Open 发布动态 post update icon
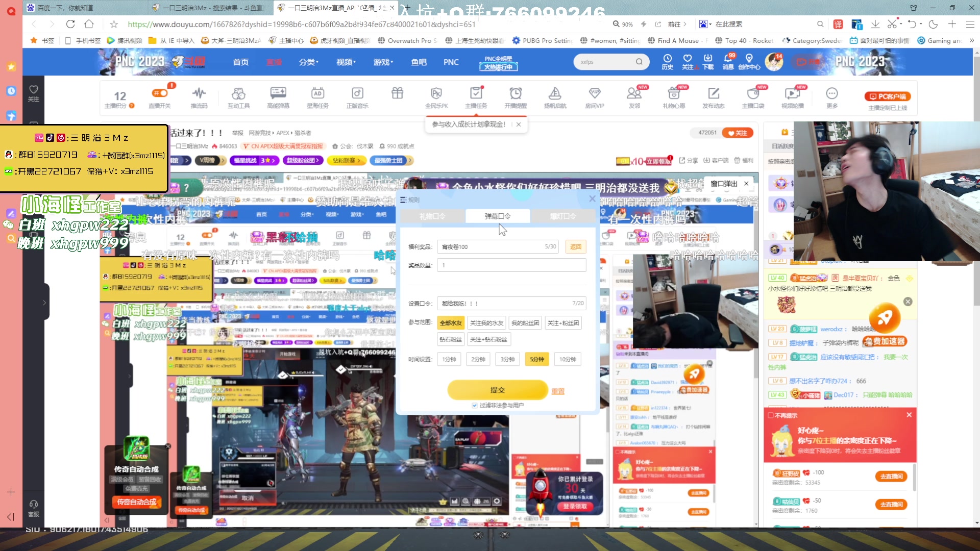The height and width of the screenshot is (551, 980). [713, 97]
